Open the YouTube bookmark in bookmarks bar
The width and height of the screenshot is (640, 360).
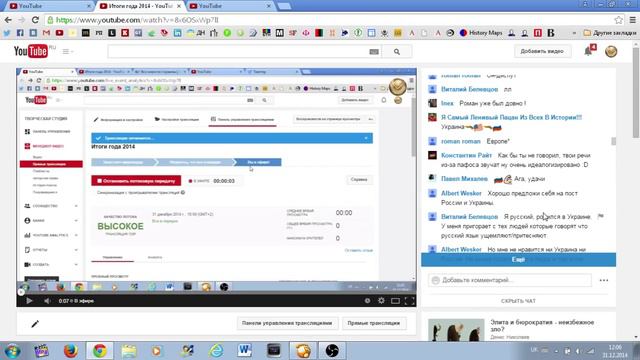click(x=59, y=33)
